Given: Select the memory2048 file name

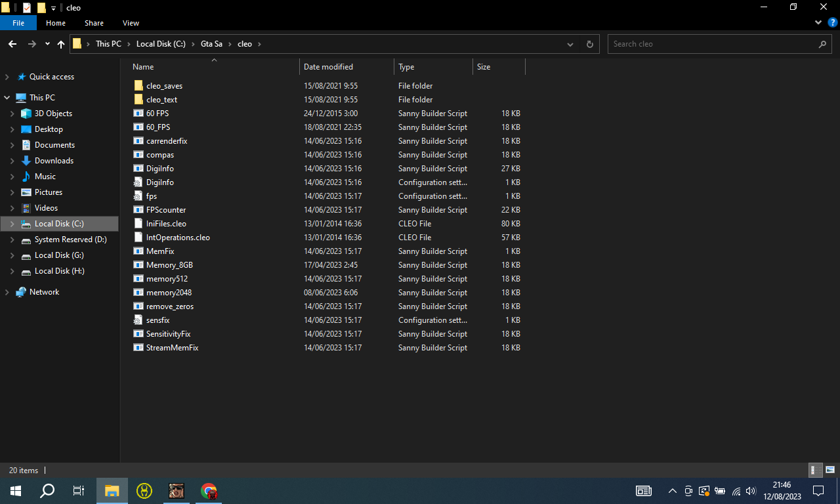Looking at the screenshot, I should pyautogui.click(x=169, y=293).
